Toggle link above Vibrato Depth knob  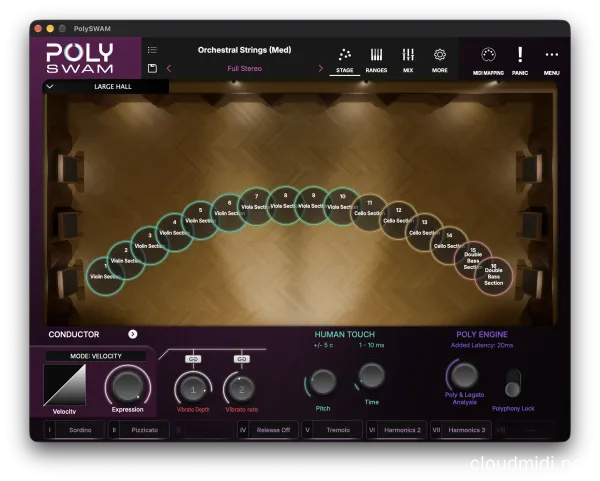coord(193,359)
